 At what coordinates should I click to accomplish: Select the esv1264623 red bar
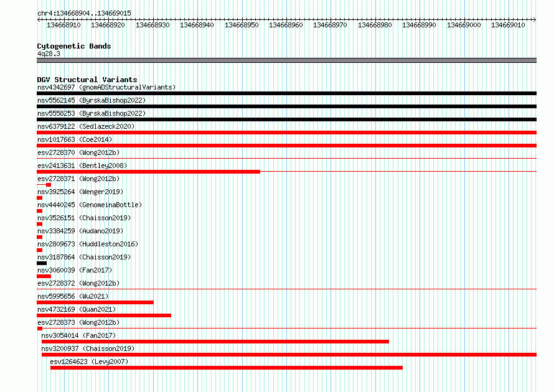coord(227,368)
